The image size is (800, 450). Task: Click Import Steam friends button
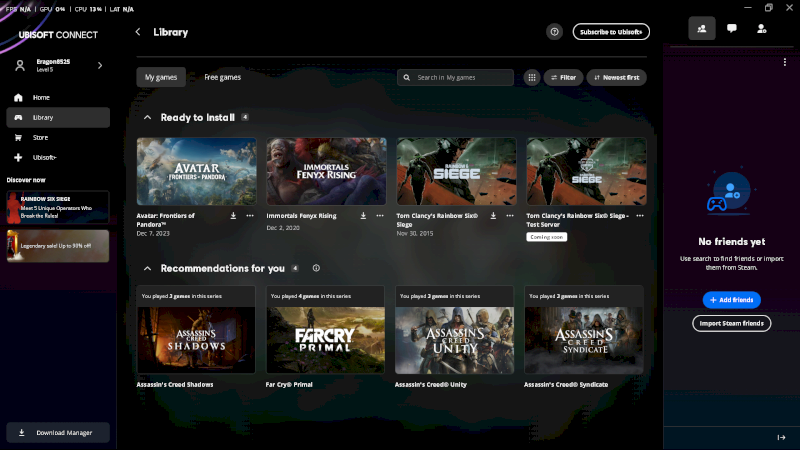731,323
